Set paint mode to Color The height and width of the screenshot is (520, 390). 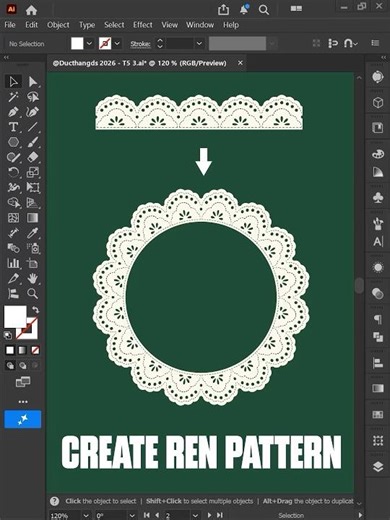10,350
